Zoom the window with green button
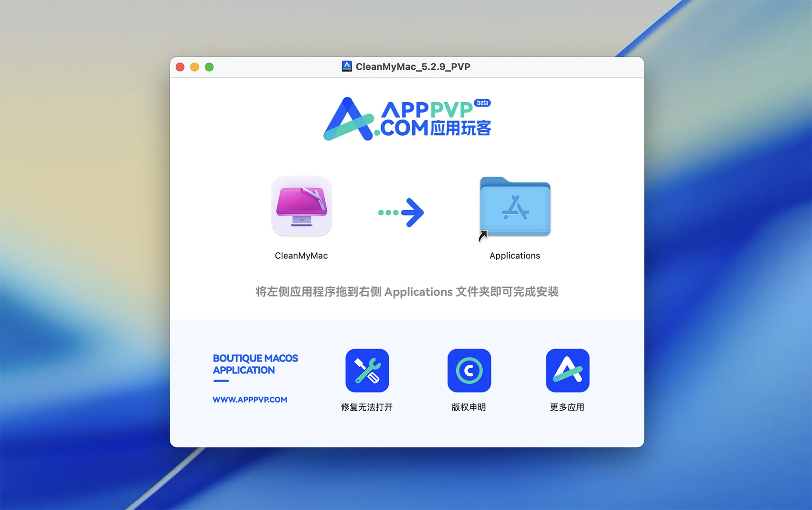812x510 pixels. (x=209, y=67)
